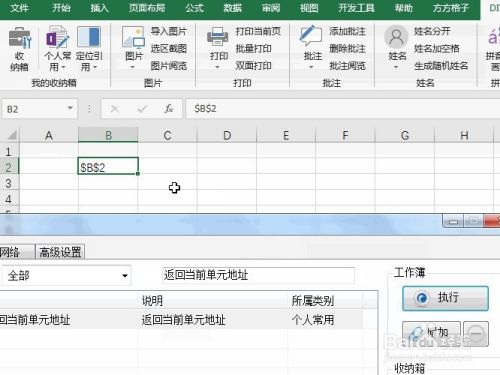500x375 pixels.
Task: Click 姓名分开
Action: pos(432,31)
